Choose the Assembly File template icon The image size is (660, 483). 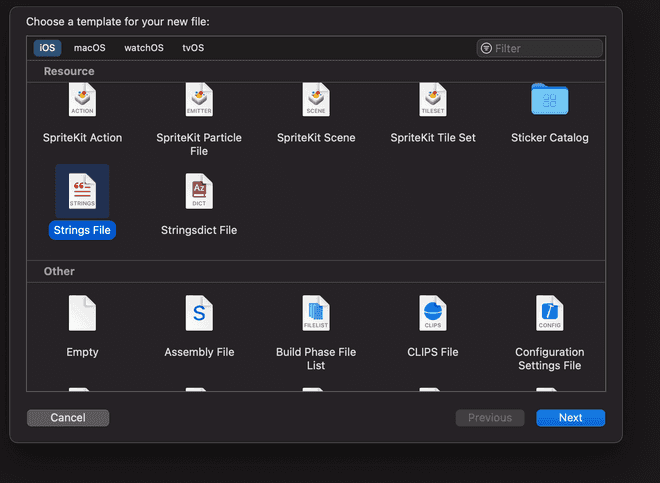199,314
